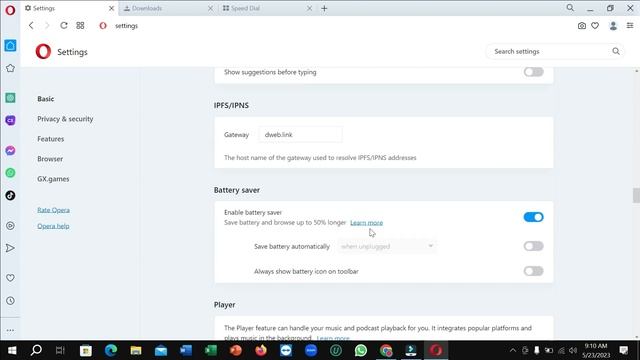Image resolution: width=640 pixels, height=360 pixels.
Task: Take a snapshot with camera icon
Action: pos(582,26)
